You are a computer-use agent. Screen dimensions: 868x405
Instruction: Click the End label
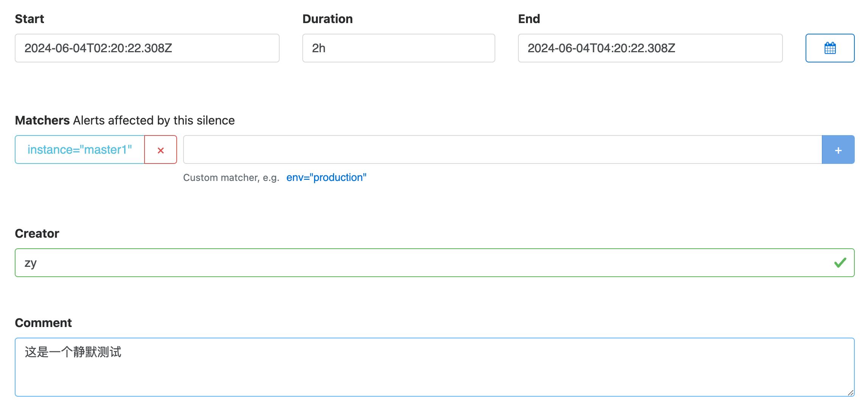coord(529,19)
